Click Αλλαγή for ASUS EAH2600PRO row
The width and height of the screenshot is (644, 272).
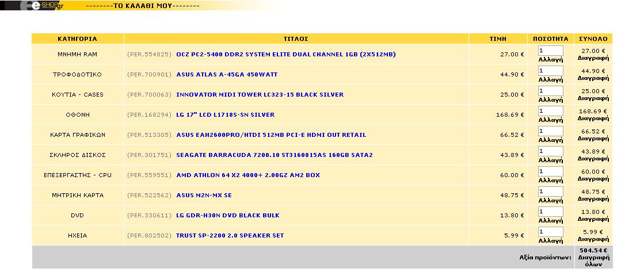coord(550,140)
